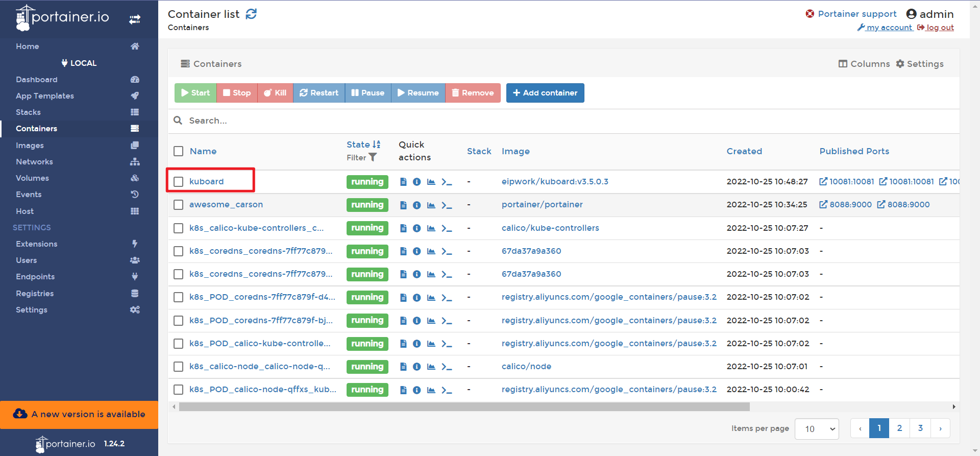Select k8s_POD_coredns-7ff77c879f-bj checkbox
Viewport: 980px width, 456px height.
point(178,321)
